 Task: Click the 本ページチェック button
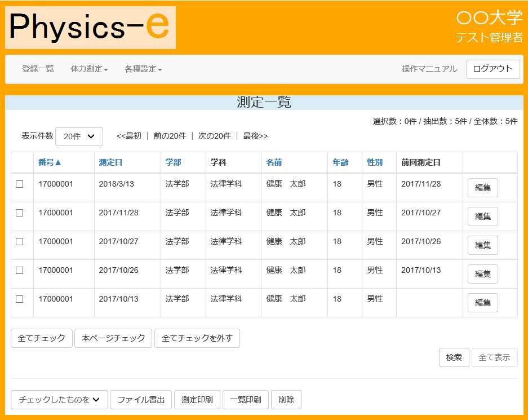113,338
